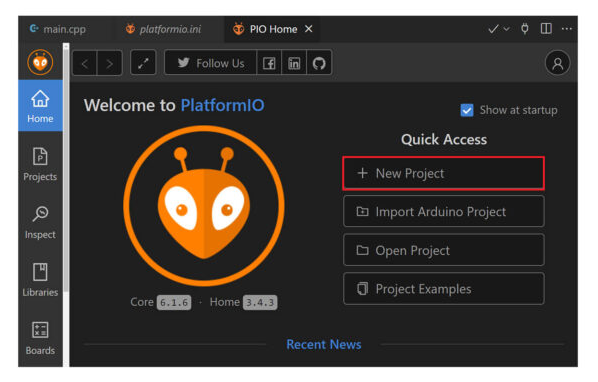Open the Facebook icon link
This screenshot has height=382, width=598.
[x=269, y=63]
